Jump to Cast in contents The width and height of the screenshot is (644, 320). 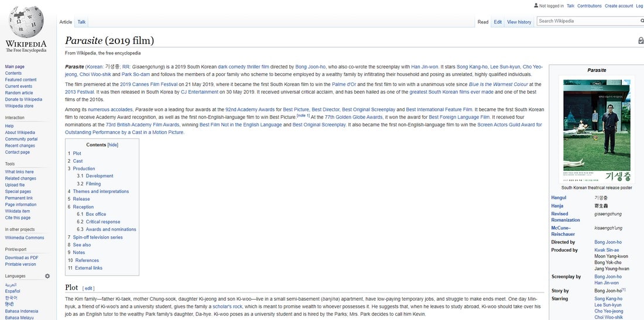point(78,161)
